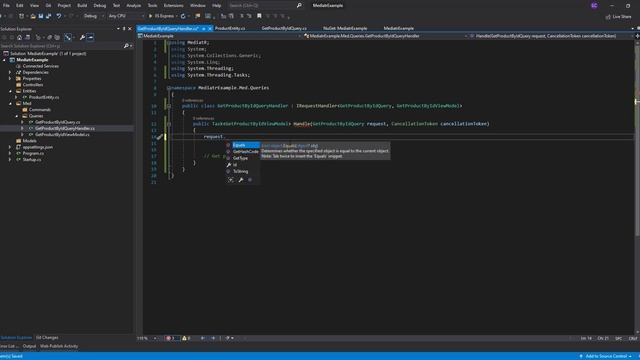Select the Models folder
The image size is (640, 360).
(x=29, y=141)
